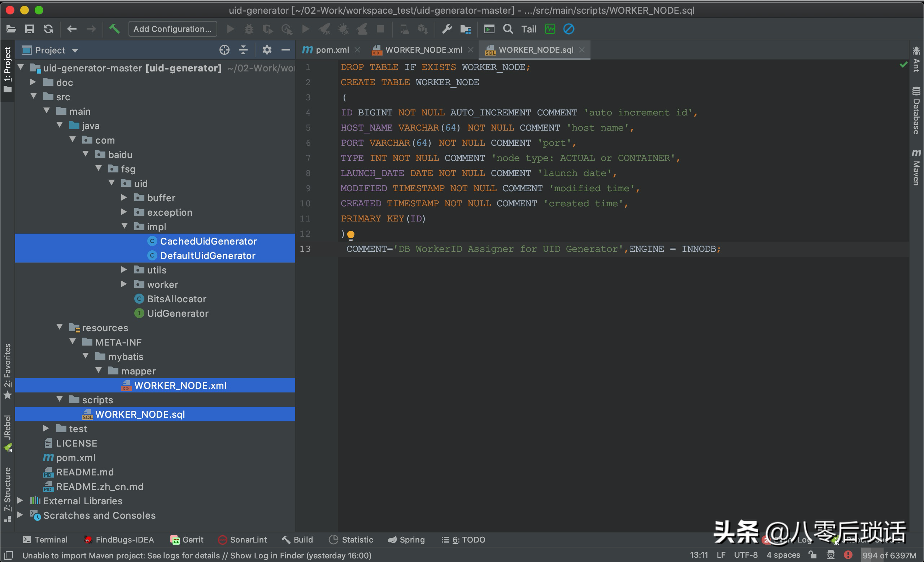This screenshot has width=924, height=562.
Task: Click the intention lightbulb on line 12
Action: (351, 235)
